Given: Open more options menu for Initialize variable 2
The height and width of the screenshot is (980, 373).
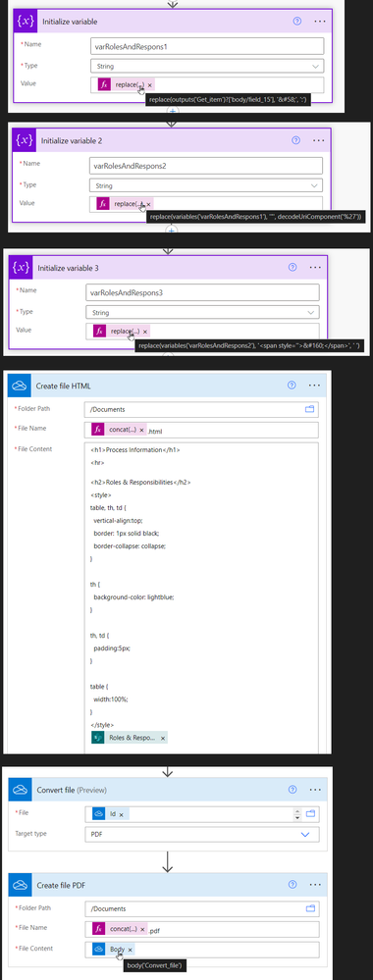Looking at the screenshot, I should coord(319,140).
